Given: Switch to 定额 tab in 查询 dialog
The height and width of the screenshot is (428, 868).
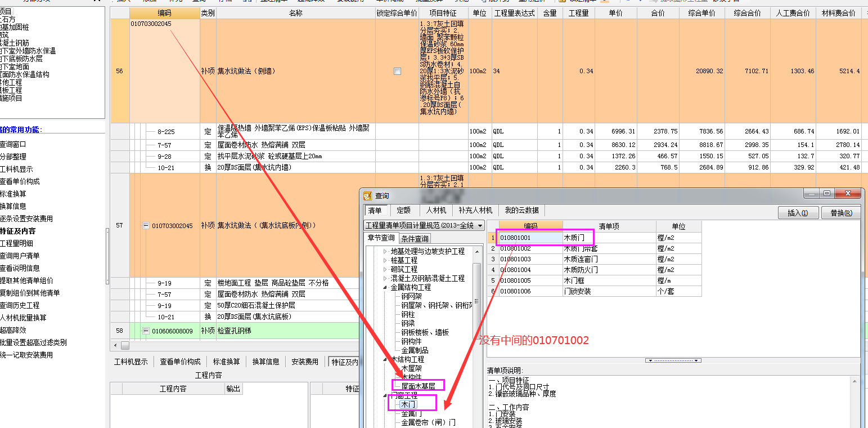Looking at the screenshot, I should coord(404,210).
